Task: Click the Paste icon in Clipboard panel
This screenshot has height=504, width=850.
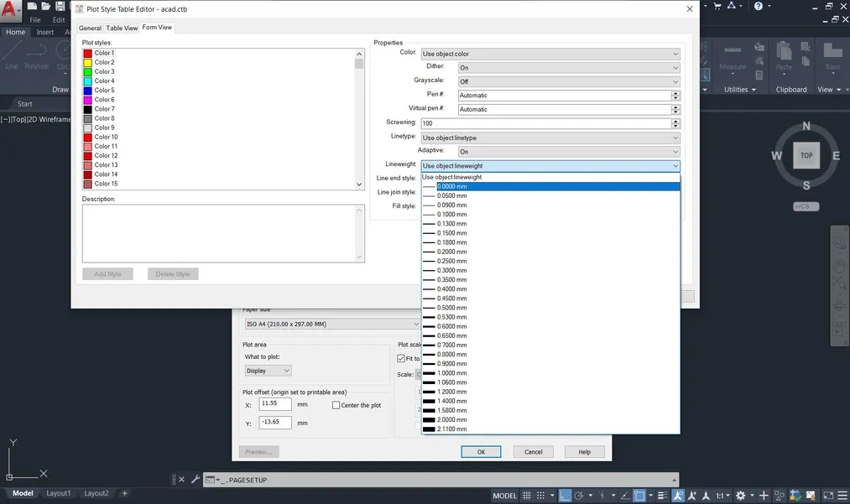Action: [784, 56]
